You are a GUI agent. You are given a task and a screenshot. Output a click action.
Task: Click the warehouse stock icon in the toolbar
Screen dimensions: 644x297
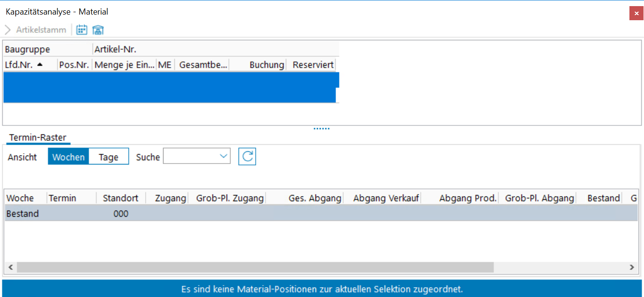[98, 30]
